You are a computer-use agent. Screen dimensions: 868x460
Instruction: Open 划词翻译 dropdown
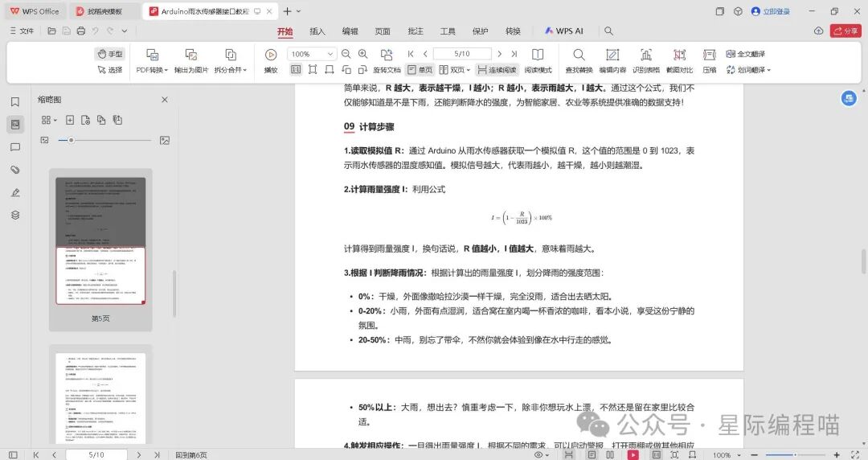pyautogui.click(x=748, y=70)
